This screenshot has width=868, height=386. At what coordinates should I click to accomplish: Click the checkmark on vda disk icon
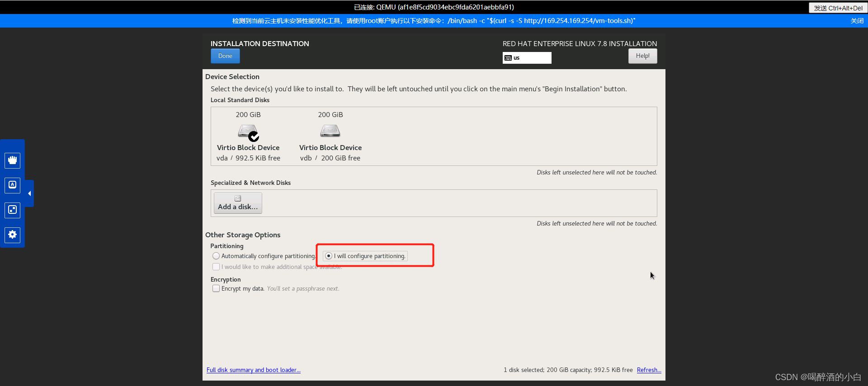point(254,136)
